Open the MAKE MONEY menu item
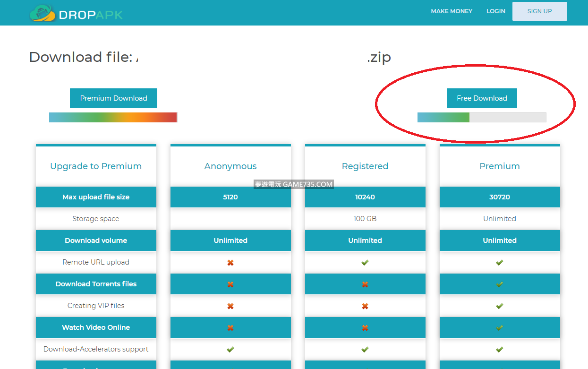Screen dimensions: 588x369 [x=451, y=11]
